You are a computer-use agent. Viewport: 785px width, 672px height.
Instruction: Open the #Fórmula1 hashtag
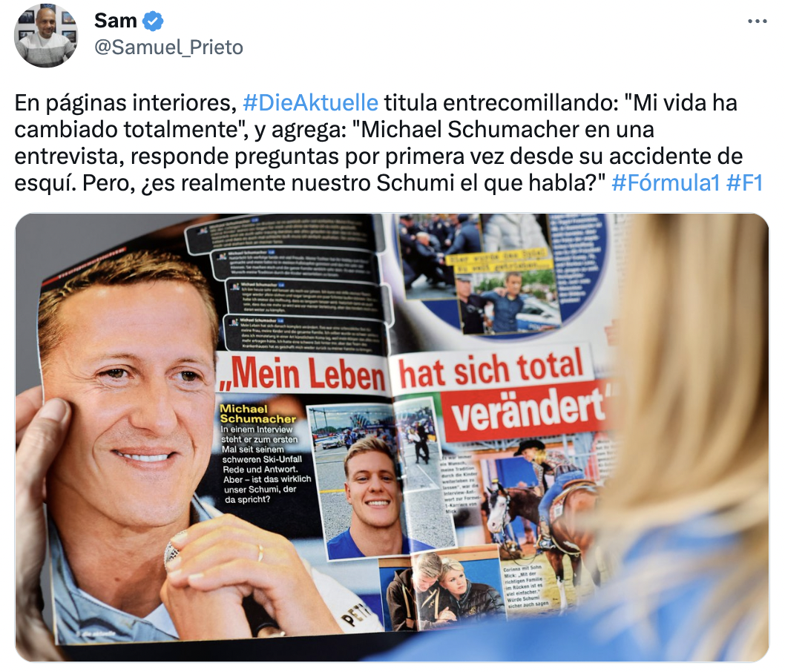point(666,183)
